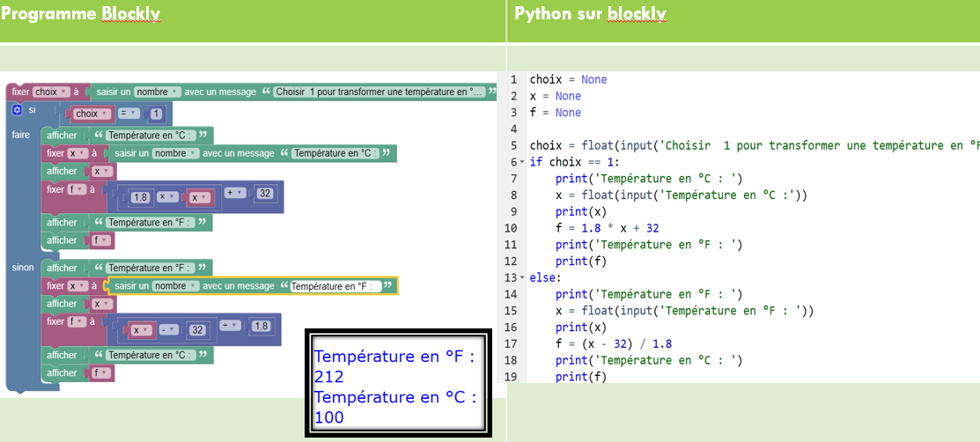Click code line x = float(input('Température en °F : '))
Screen dimensions: 980x442
(x=685, y=311)
